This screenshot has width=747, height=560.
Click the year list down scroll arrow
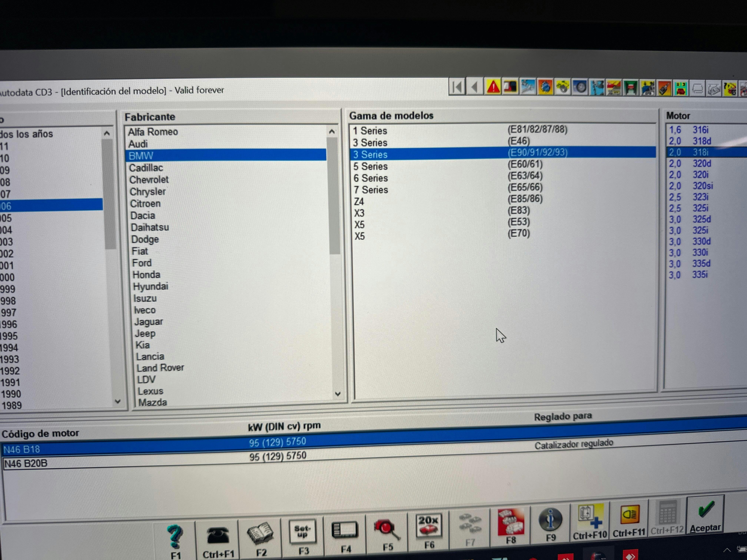pos(118,401)
